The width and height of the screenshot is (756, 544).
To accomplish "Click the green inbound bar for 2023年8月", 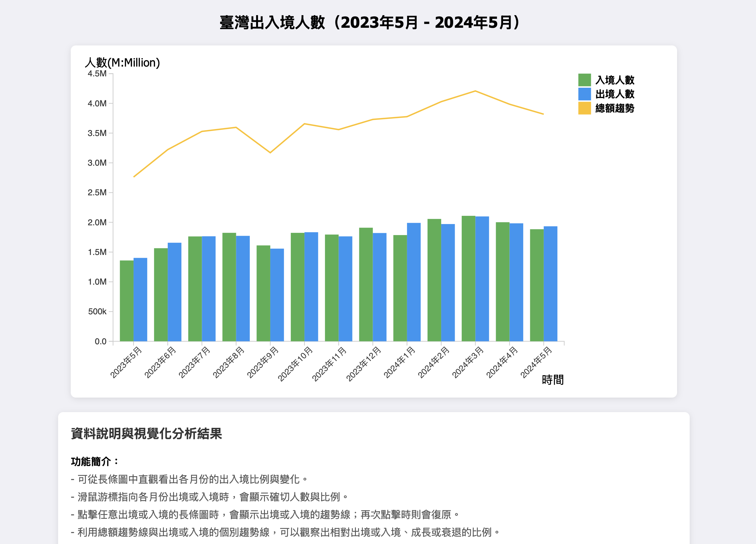I will (229, 287).
